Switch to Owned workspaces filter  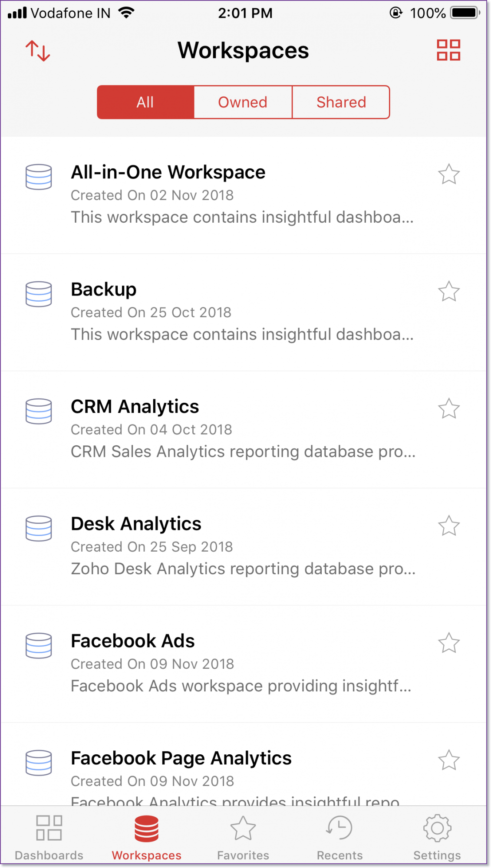[243, 102]
